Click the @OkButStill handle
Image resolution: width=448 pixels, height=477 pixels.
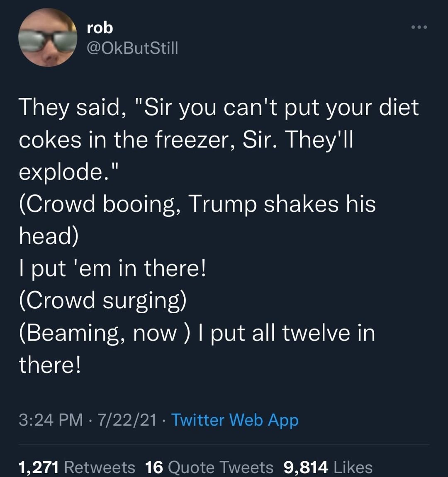tap(132, 48)
